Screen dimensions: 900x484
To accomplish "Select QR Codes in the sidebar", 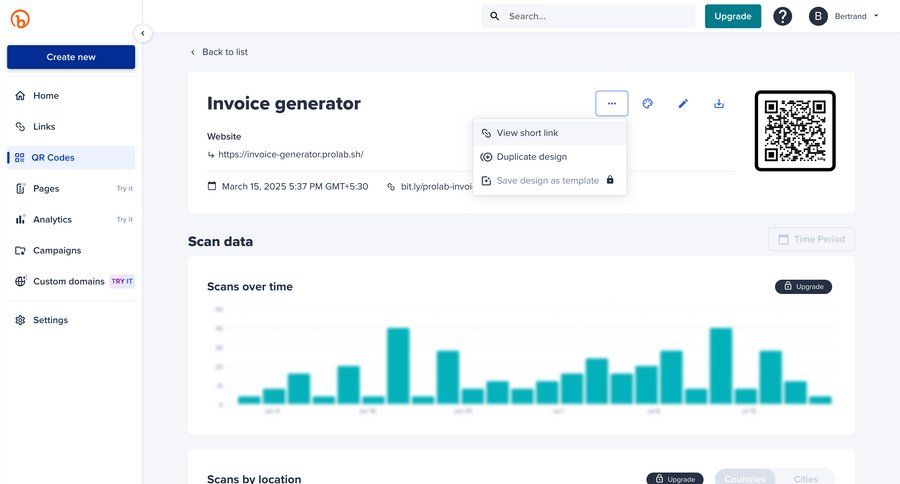I will [71, 157].
